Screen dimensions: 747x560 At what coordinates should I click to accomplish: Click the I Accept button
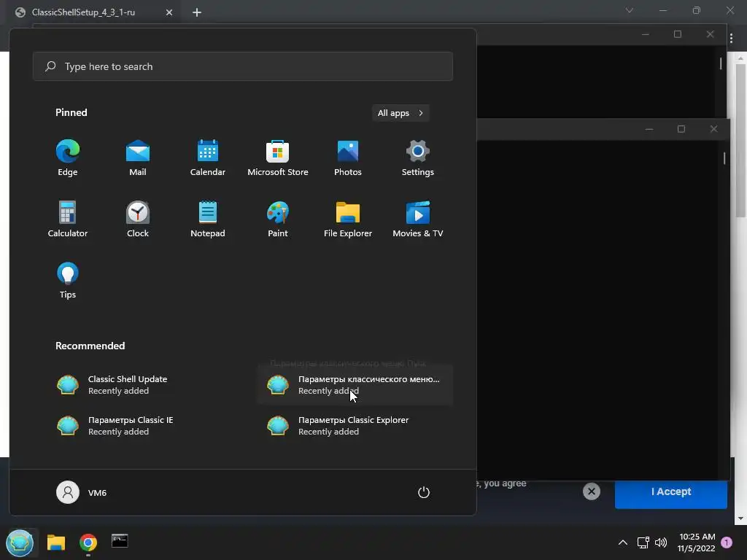click(671, 491)
